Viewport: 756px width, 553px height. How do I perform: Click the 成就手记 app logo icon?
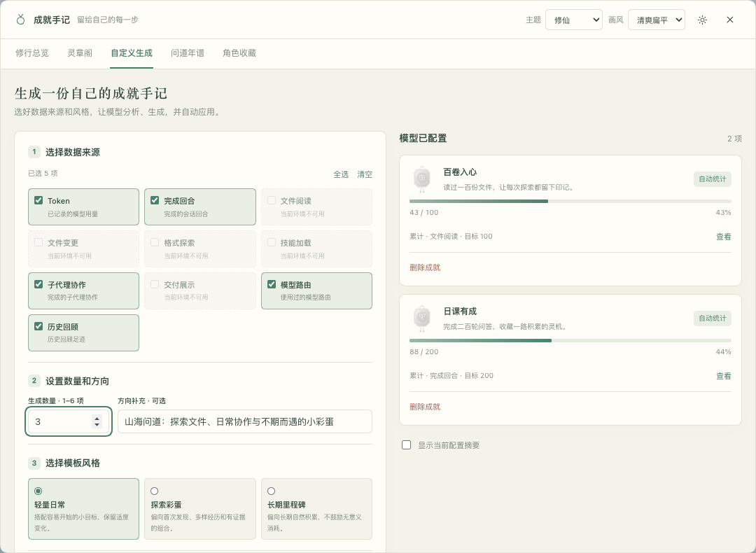point(20,20)
